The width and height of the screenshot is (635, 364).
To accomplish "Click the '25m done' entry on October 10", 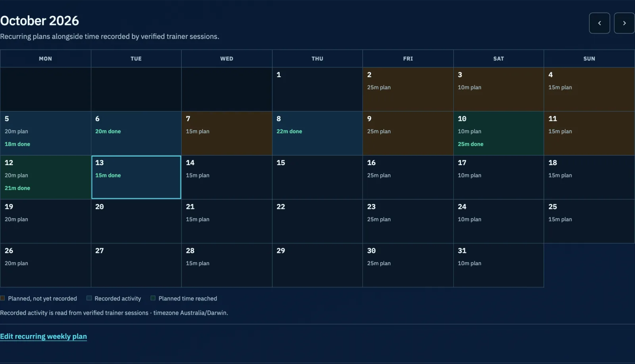I will (x=471, y=144).
